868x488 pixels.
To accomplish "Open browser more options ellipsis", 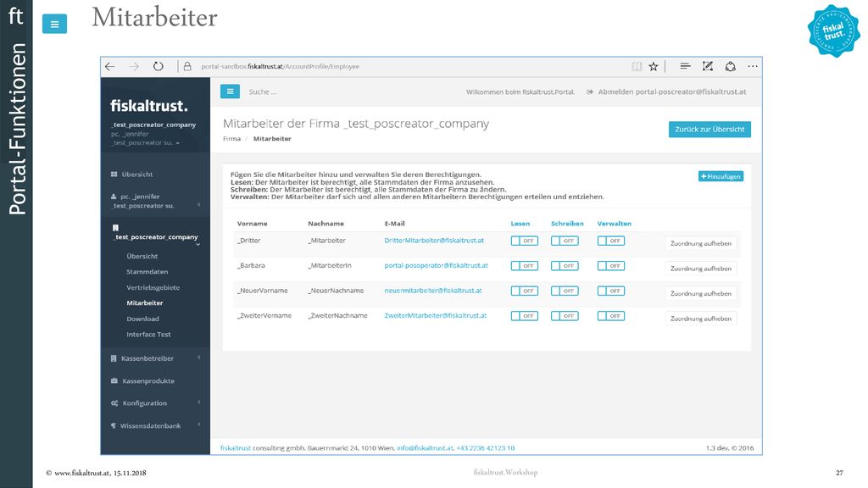I will pos(753,66).
